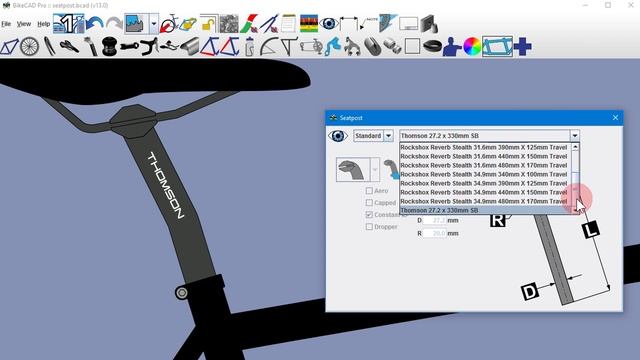Open the rider figure icon
640x360 pixels.
[x=452, y=47]
